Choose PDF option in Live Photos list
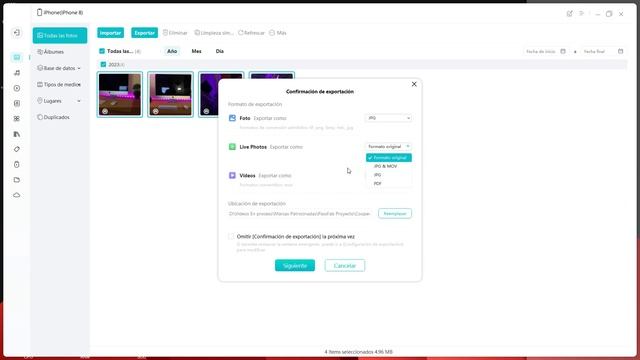 (389, 183)
